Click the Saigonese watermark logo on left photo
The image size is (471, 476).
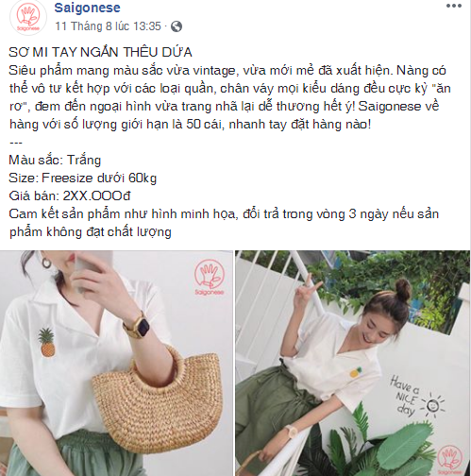click(210, 278)
